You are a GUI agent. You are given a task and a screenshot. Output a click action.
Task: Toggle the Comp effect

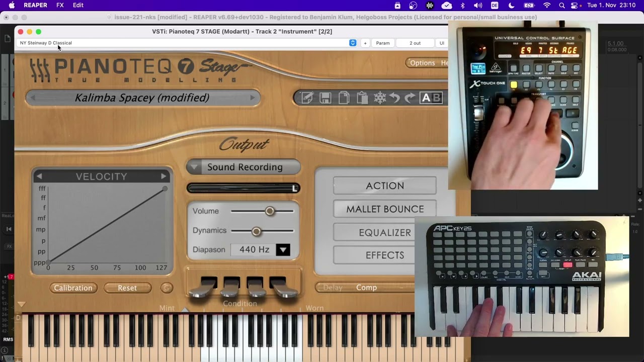(366, 288)
